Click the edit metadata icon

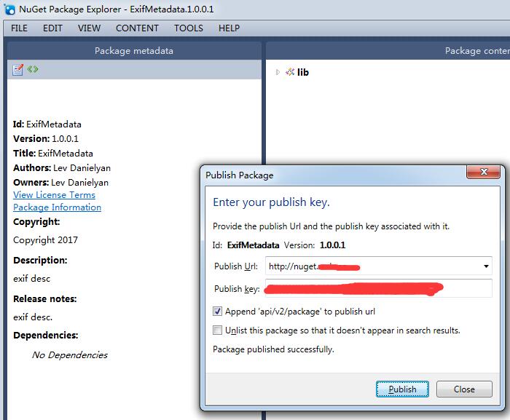(x=18, y=70)
